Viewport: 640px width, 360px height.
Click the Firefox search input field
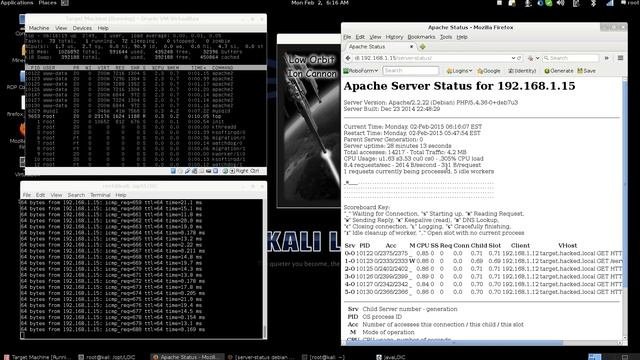tap(571, 58)
